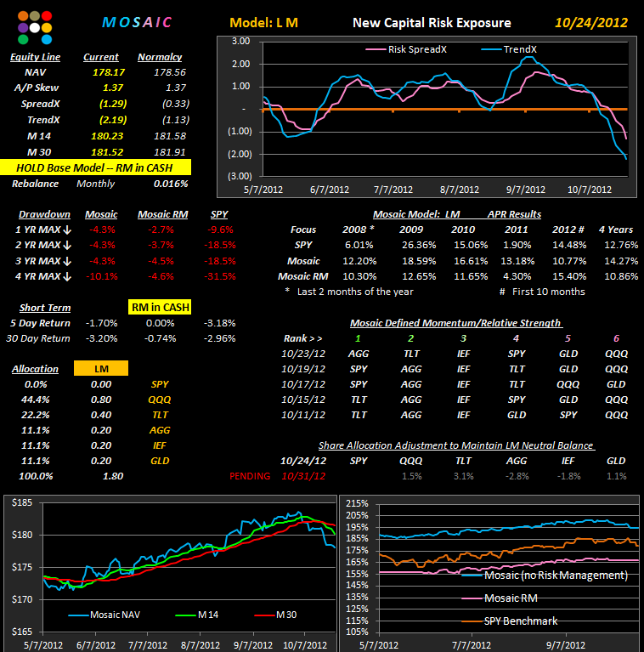This screenshot has height=652, width=644.
Task: Click the pending date 10/31/12
Action: point(303,477)
